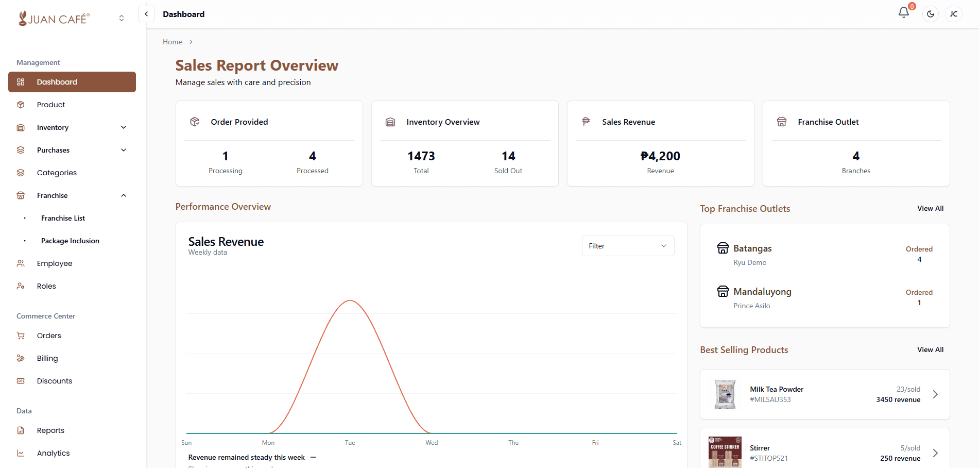Open the Milk Tea Powder product thumbnail
This screenshot has width=980, height=468.
pos(725,394)
